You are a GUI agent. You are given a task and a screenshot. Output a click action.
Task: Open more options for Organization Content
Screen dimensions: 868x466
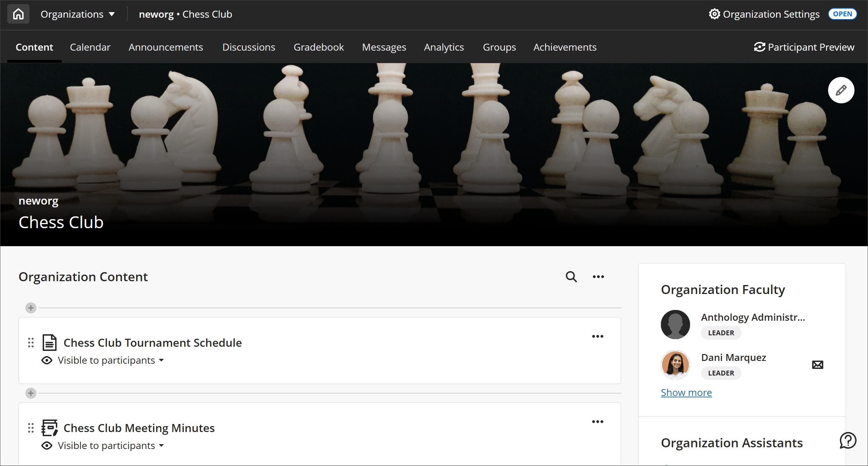pos(598,276)
